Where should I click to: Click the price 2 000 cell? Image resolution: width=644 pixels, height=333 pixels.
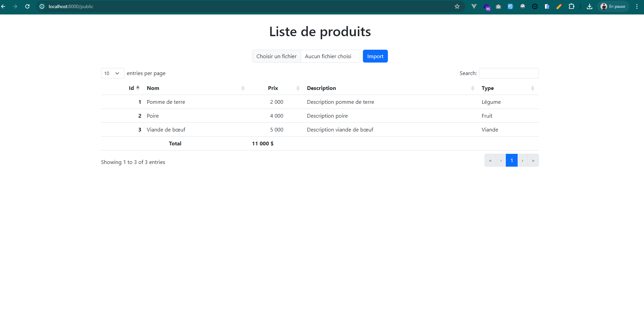(x=277, y=102)
